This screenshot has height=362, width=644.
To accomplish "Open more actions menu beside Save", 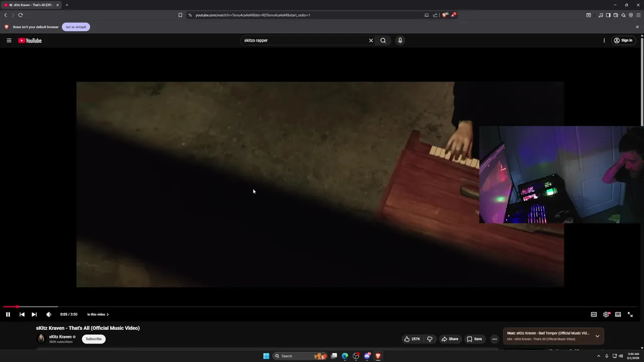I will coord(494,339).
